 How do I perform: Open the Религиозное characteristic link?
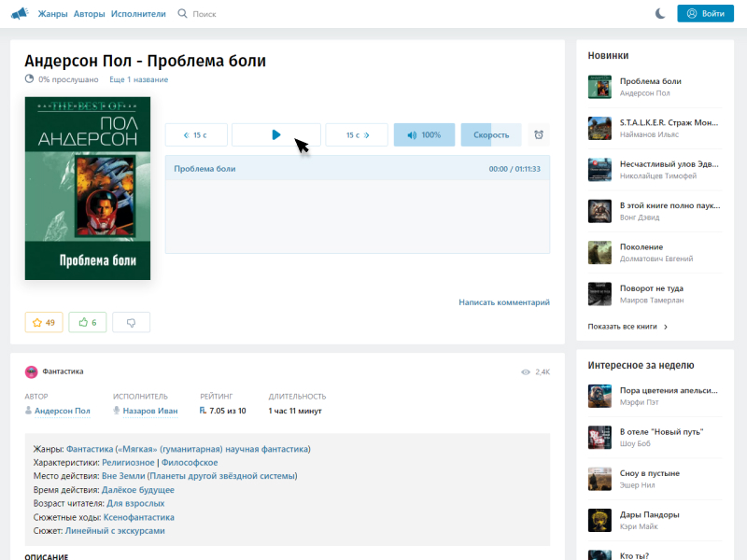tap(128, 462)
